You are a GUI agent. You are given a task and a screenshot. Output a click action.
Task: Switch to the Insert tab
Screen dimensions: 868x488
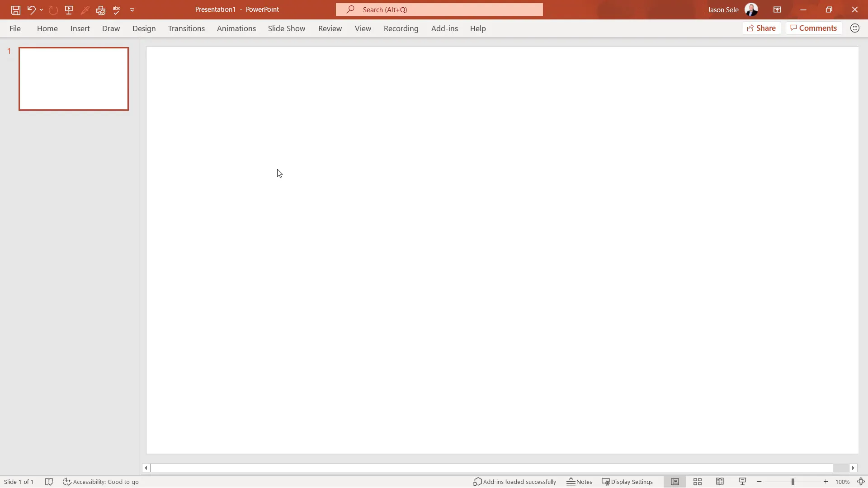(80, 28)
